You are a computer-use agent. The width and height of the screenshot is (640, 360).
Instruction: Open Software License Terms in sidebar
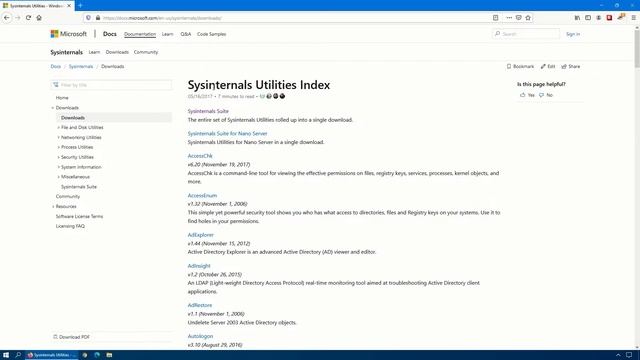(79, 216)
